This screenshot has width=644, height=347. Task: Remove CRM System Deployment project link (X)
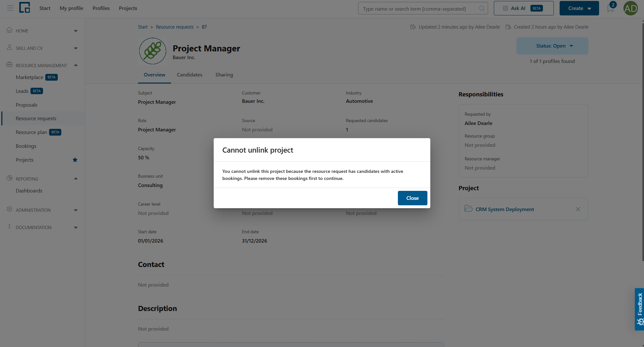578,209
